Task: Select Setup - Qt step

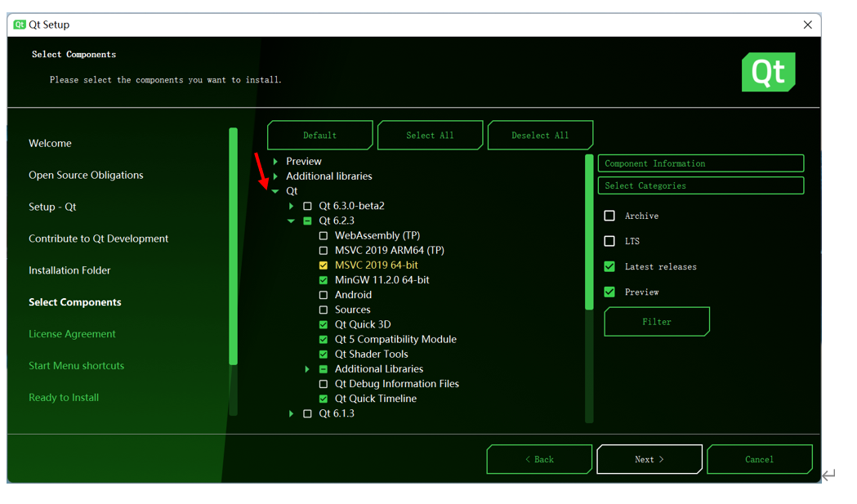Action: pyautogui.click(x=52, y=207)
